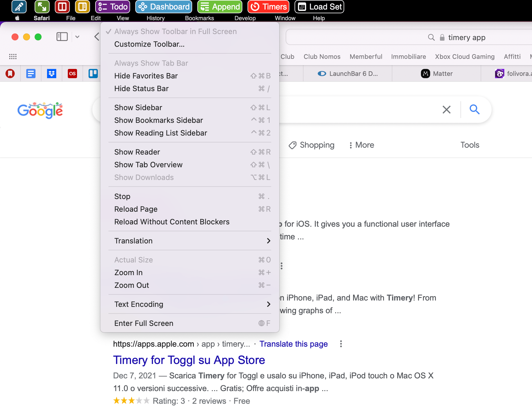This screenshot has height=413, width=532.
Task: Click the back navigation arrow
Action: pyautogui.click(x=97, y=37)
